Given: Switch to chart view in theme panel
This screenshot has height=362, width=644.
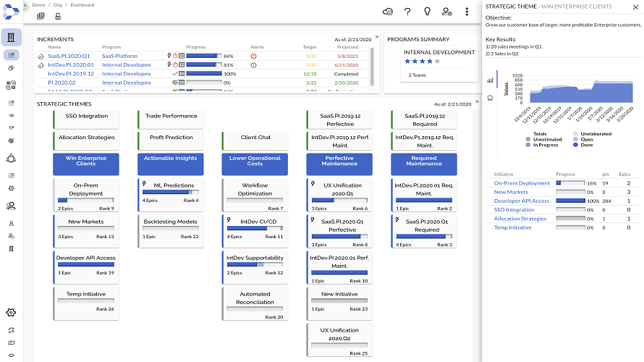Looking at the screenshot, I should (x=490, y=80).
